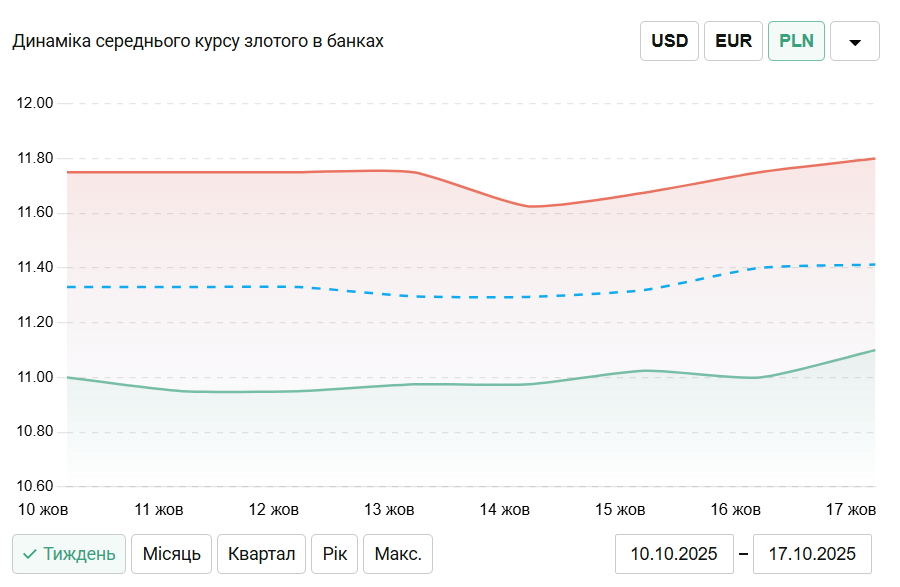This screenshot has height=587, width=900.
Task: Click the end date field 17.10.2025
Action: click(811, 554)
